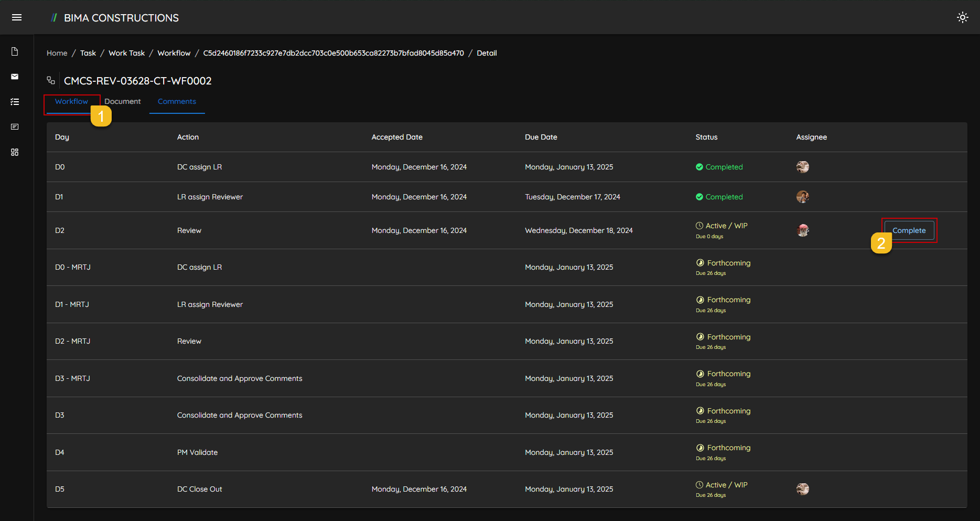Viewport: 980px width, 521px height.
Task: Switch to the Workflow tab
Action: (71, 102)
